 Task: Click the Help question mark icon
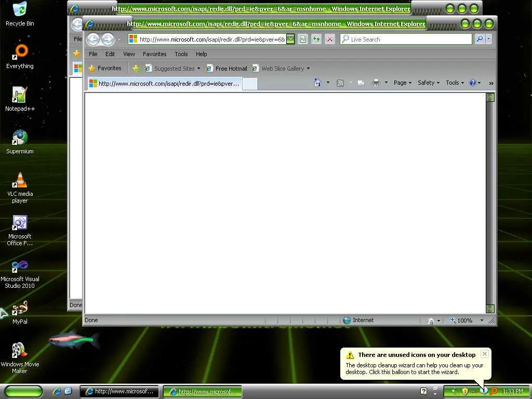pyautogui.click(x=472, y=83)
